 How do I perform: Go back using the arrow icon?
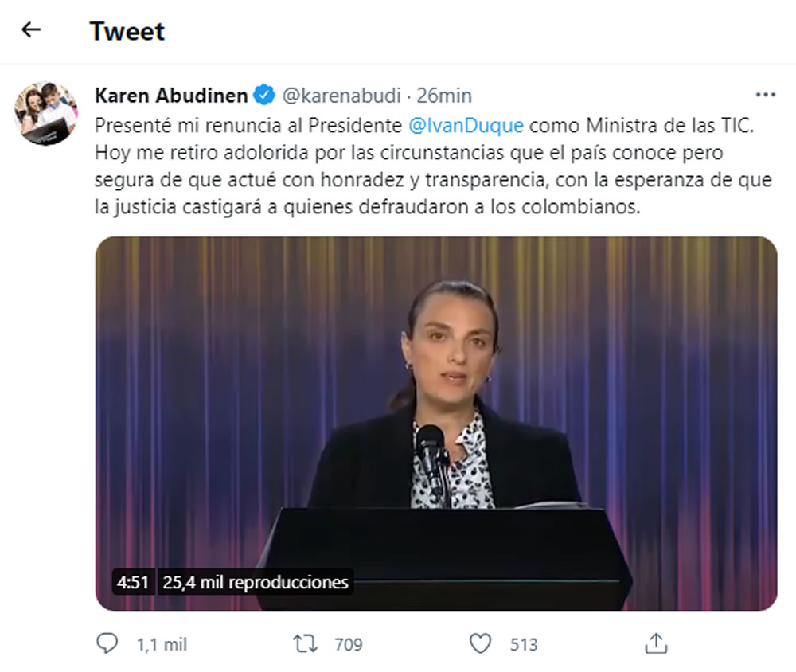31,29
